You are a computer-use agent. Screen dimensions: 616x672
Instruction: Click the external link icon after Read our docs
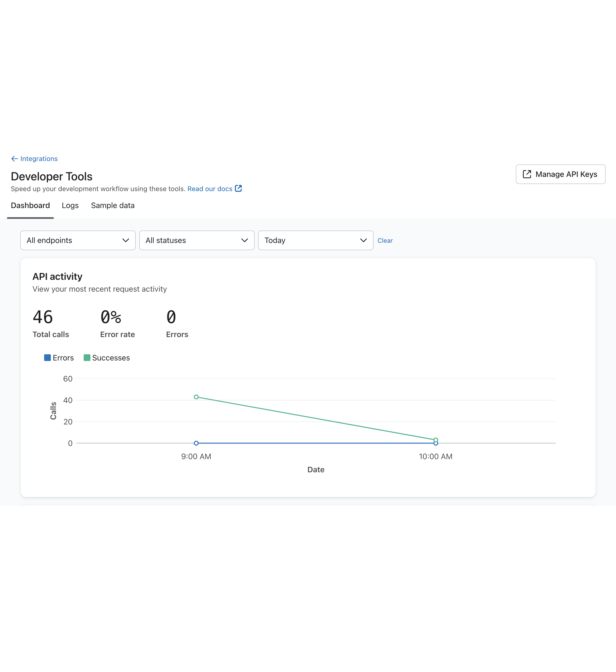point(238,188)
